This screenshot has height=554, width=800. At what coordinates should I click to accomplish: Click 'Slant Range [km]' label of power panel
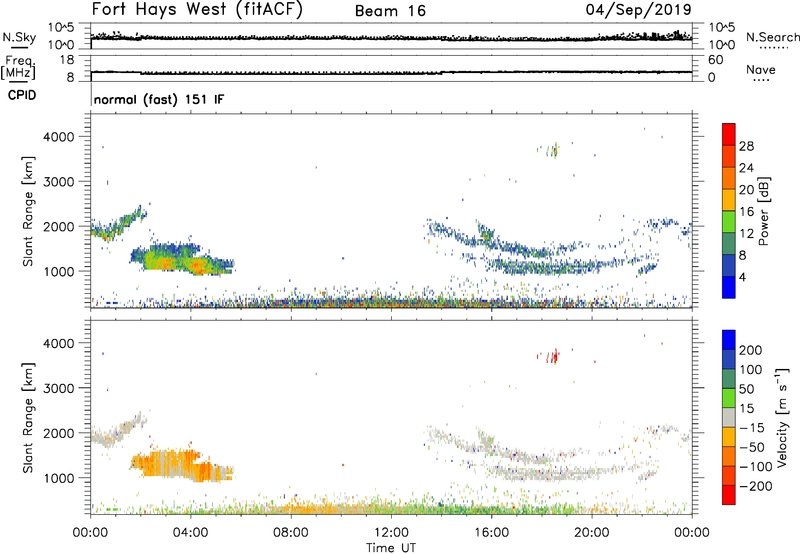point(28,211)
